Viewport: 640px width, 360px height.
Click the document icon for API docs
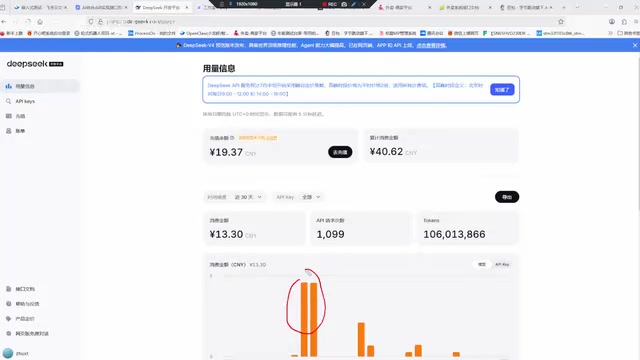[x=9, y=289]
